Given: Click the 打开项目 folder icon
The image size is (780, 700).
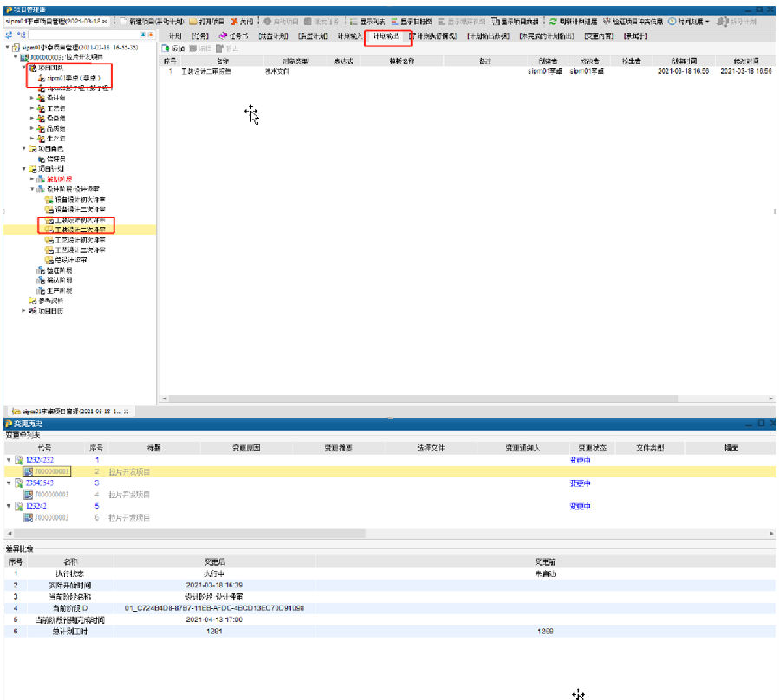Looking at the screenshot, I should pyautogui.click(x=192, y=21).
